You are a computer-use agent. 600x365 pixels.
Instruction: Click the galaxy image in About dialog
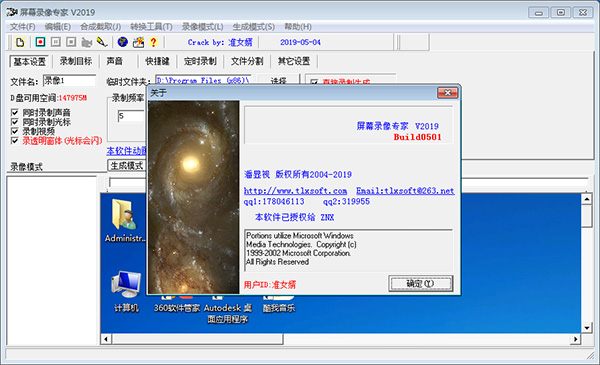coord(194,197)
